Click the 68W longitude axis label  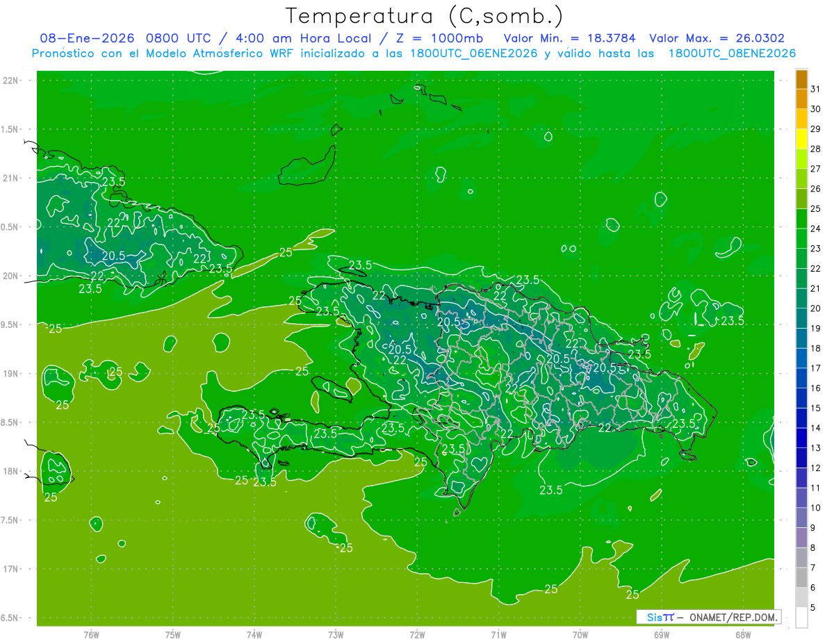click(x=743, y=634)
